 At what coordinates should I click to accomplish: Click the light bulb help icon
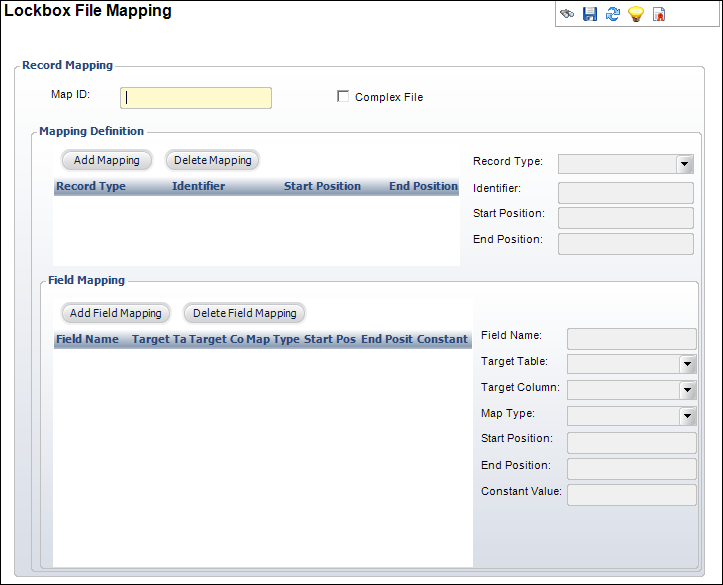click(x=636, y=14)
